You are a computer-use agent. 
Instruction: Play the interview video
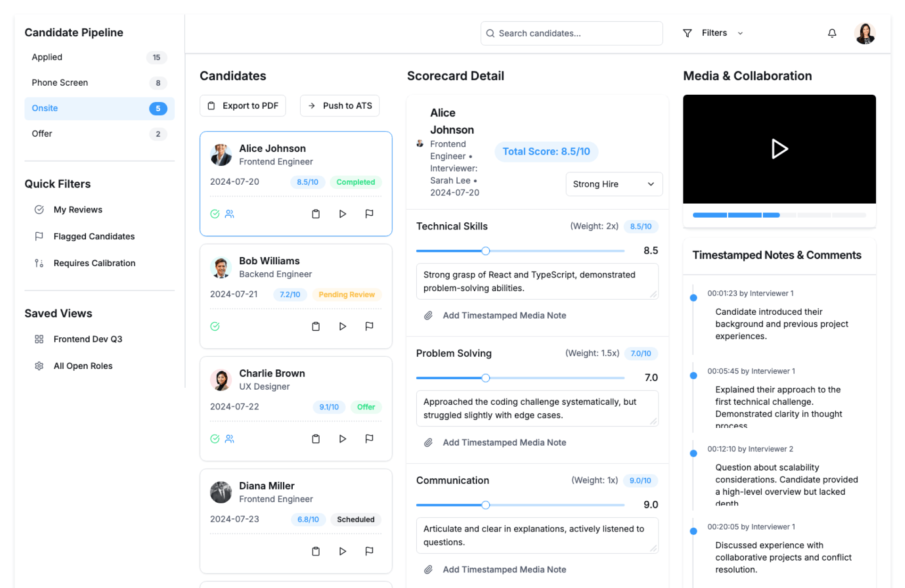click(779, 149)
